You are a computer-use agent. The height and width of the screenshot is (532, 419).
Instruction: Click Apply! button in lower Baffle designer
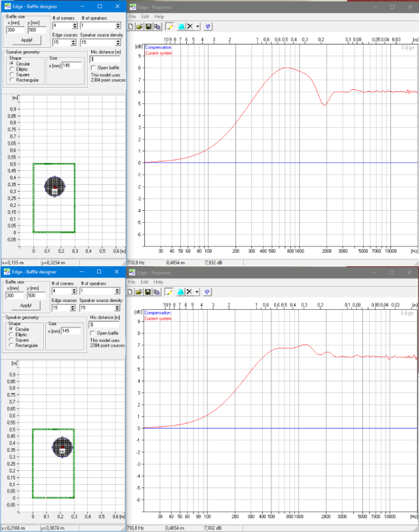click(26, 305)
